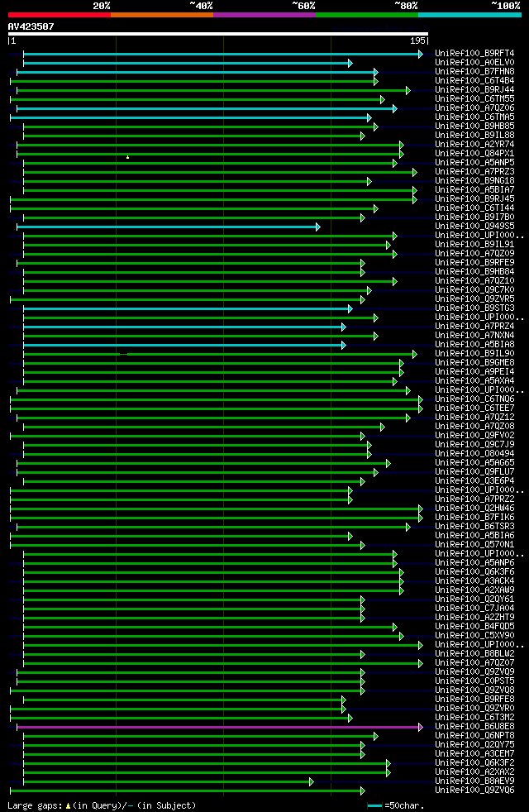
Task: Click hit name UniRef100_A3CEM7
Action: [474, 754]
